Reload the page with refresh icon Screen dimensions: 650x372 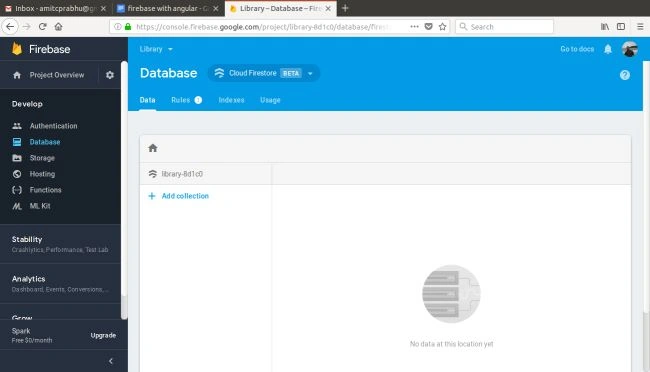click(x=42, y=27)
